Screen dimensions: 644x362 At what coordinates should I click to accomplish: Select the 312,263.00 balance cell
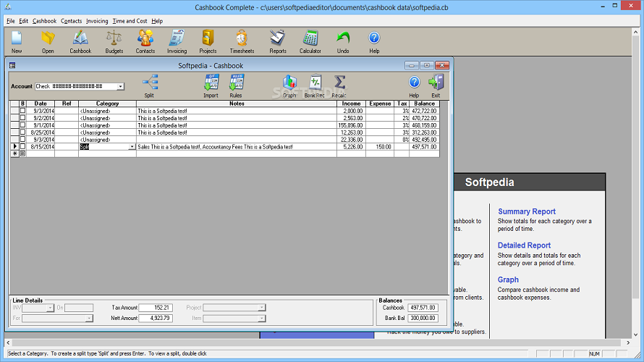(x=424, y=132)
